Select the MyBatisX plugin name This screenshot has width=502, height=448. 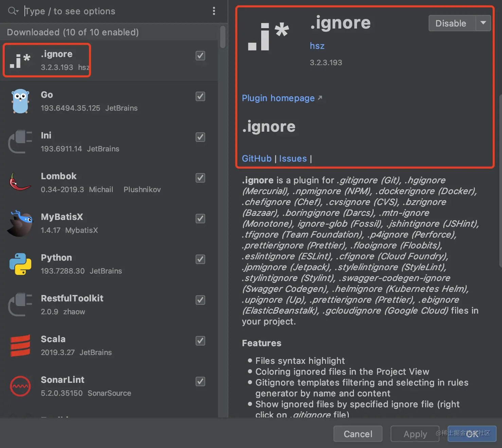tap(62, 217)
